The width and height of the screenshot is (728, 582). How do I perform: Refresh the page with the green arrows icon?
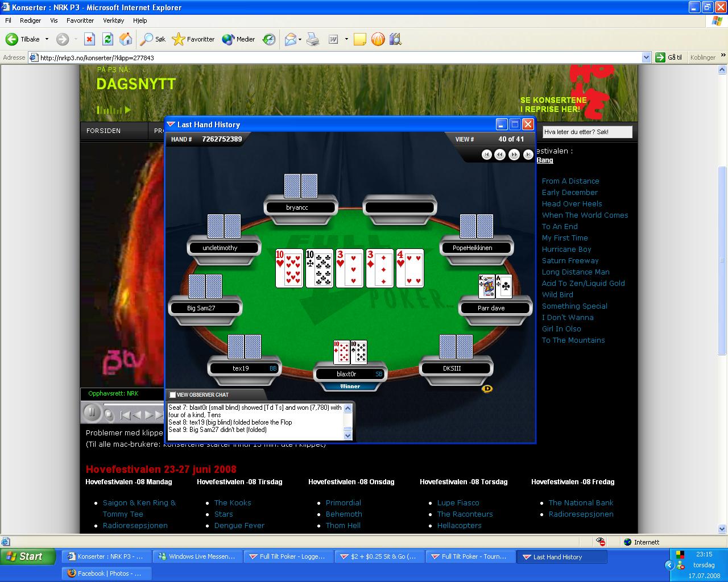pyautogui.click(x=107, y=39)
